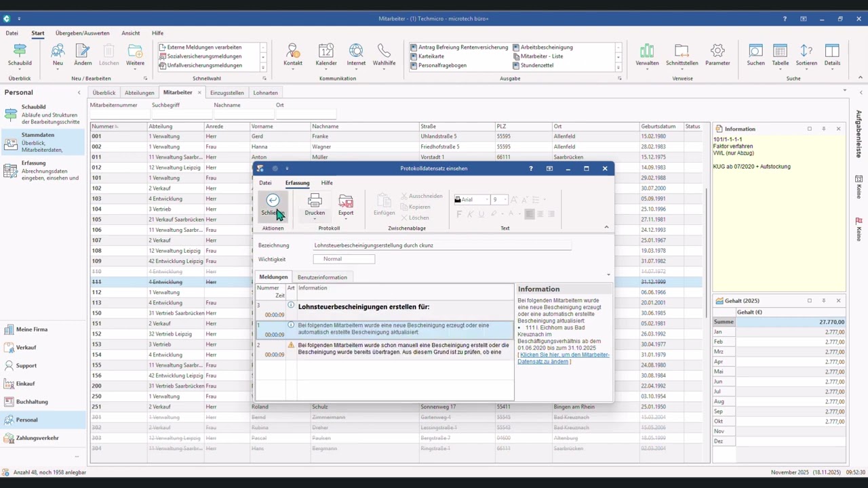
Task: Open the quick access dropdown in the dialog title bar
Action: (287, 169)
